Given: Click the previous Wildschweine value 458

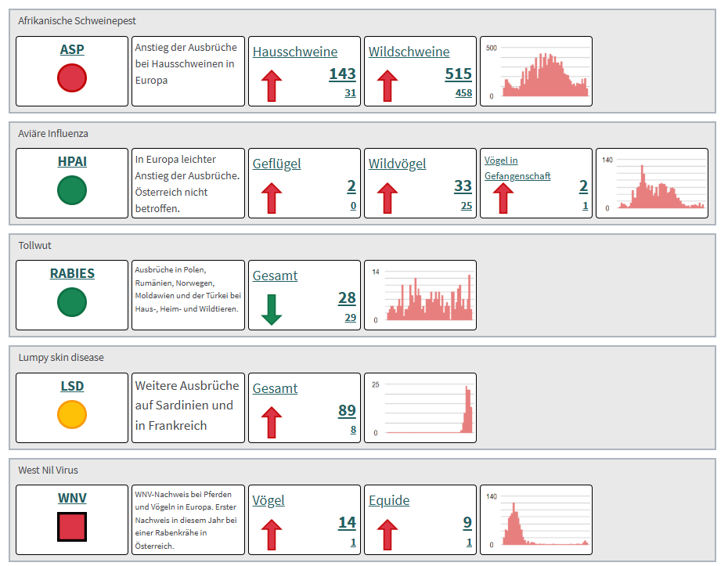Looking at the screenshot, I should (x=463, y=93).
